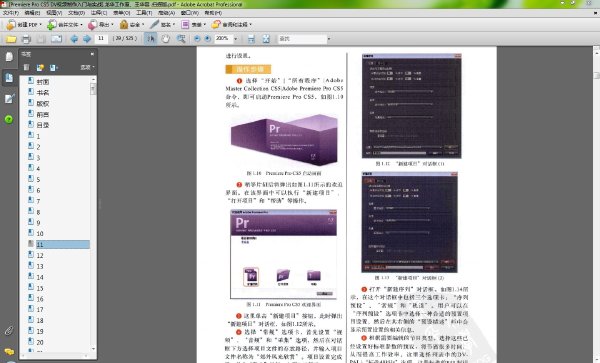Image resolution: width=600 pixels, height=363 pixels.
Task: Select bookmark 20 in the list
Action: tap(40, 342)
